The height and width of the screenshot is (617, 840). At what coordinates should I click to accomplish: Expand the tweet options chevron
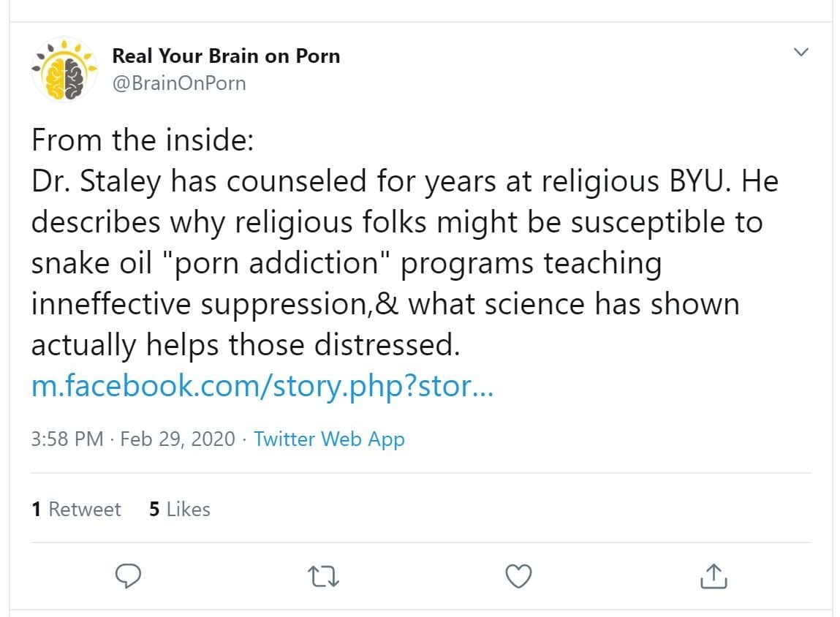pyautogui.click(x=801, y=52)
